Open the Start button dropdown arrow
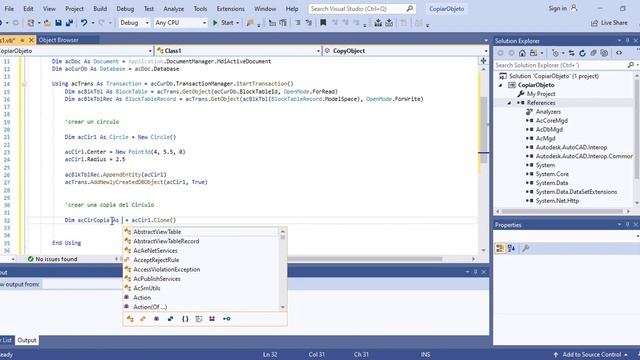Screen dimensions: 640x360 [237, 23]
